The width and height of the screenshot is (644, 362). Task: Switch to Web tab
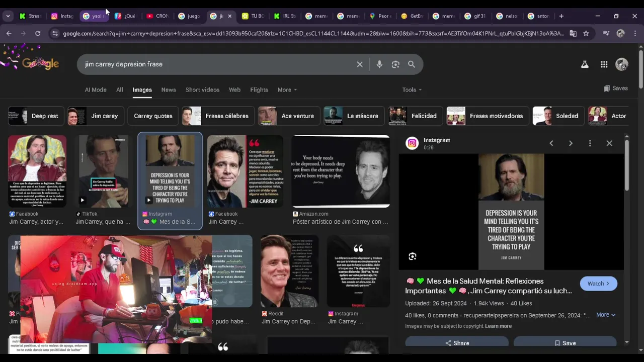[235, 89]
